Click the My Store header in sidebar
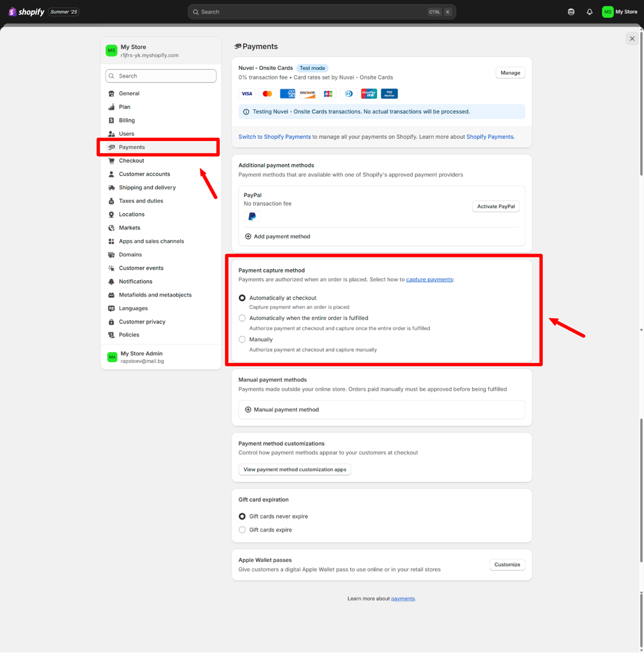This screenshot has width=644, height=653. (x=161, y=51)
